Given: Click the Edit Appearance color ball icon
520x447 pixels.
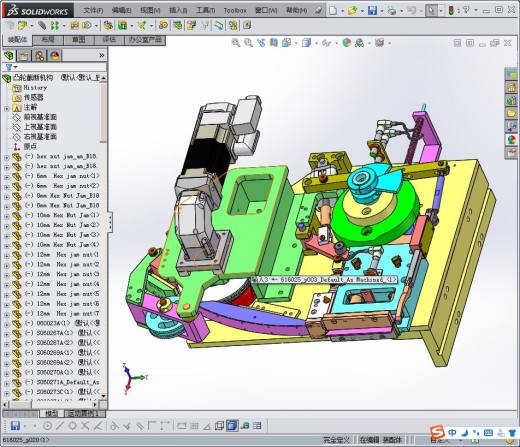Looking at the screenshot, I should 347,43.
